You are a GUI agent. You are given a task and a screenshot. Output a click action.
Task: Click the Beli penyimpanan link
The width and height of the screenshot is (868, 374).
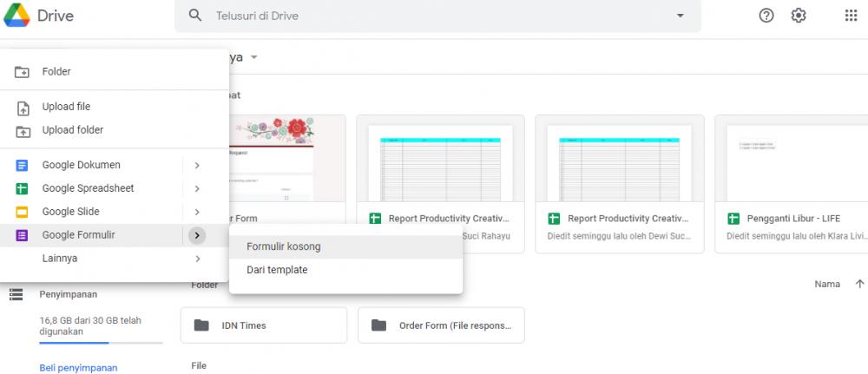coord(79,368)
